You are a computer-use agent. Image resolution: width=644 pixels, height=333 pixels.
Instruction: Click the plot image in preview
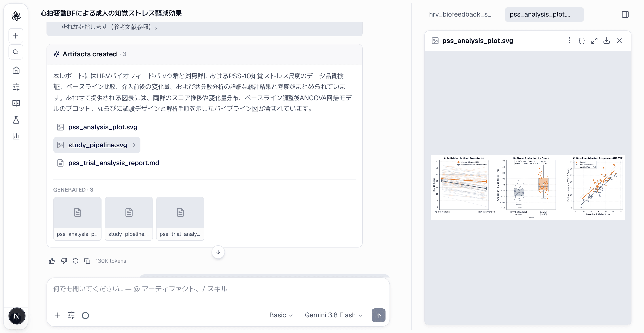click(x=528, y=188)
